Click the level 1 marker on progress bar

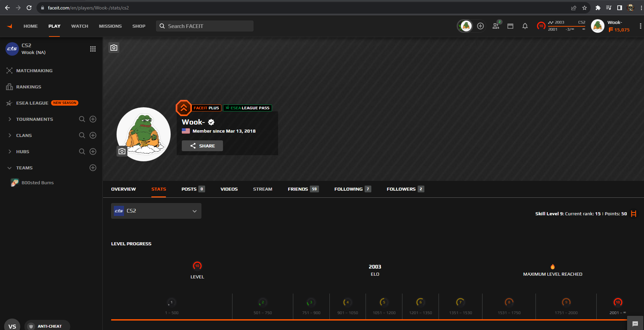pyautogui.click(x=172, y=302)
